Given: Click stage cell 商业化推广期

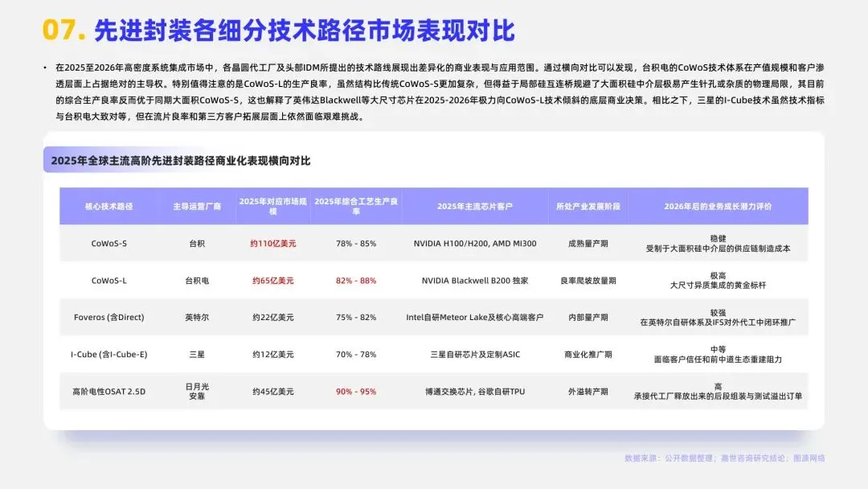Looking at the screenshot, I should tap(588, 355).
